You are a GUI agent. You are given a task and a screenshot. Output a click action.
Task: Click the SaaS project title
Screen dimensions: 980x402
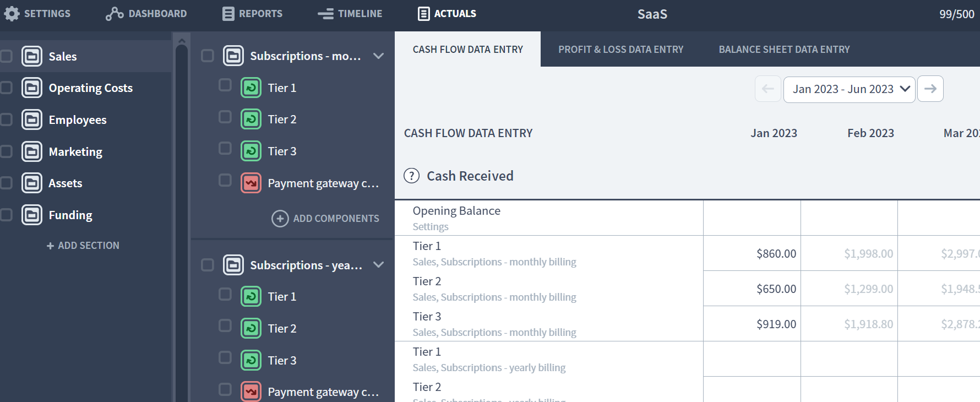[x=652, y=14]
